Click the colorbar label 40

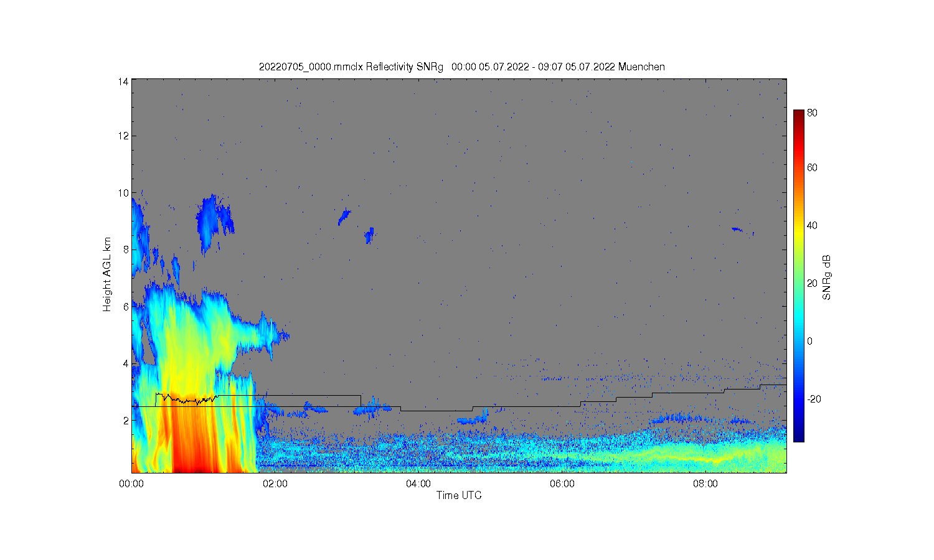(x=813, y=226)
